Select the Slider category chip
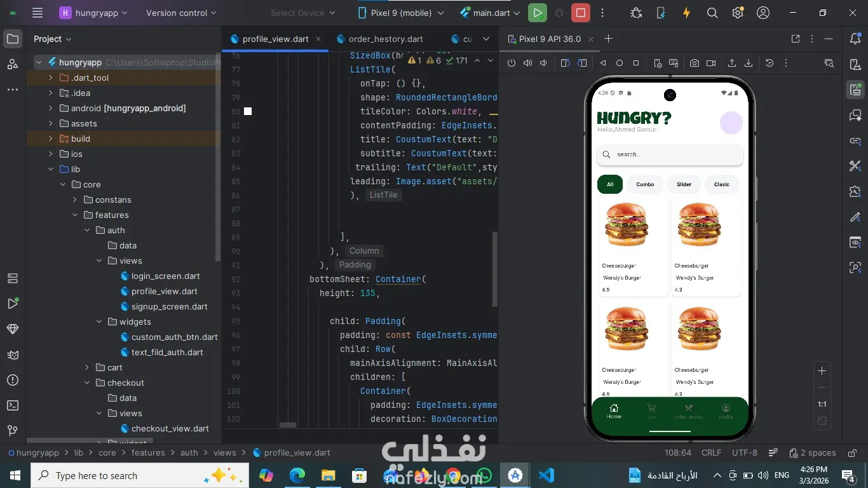Viewport: 868px width, 488px height. tap(684, 184)
